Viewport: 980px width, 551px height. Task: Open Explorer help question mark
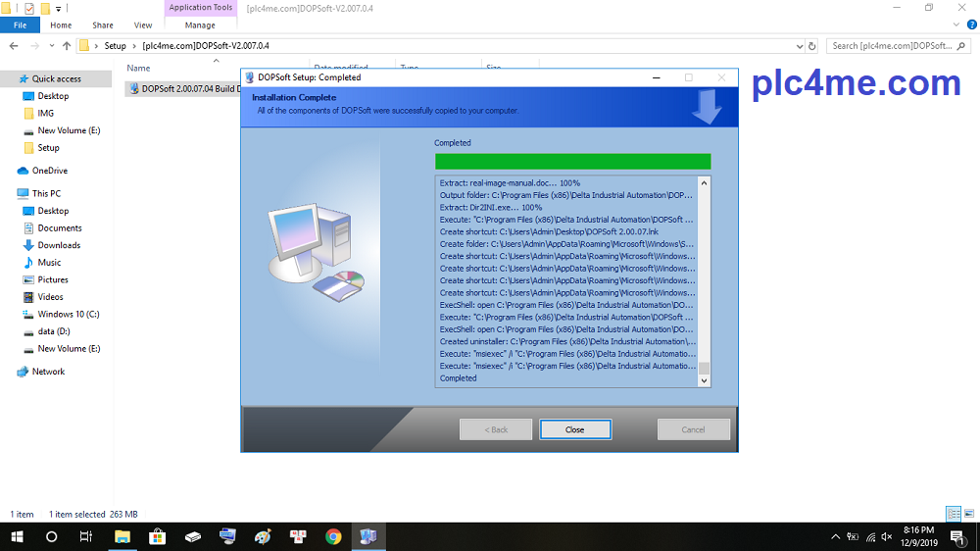point(971,25)
